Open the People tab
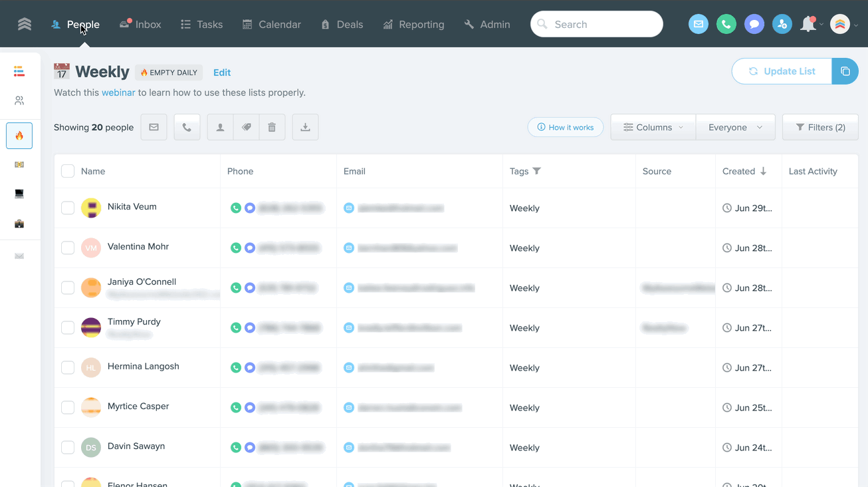 point(75,25)
